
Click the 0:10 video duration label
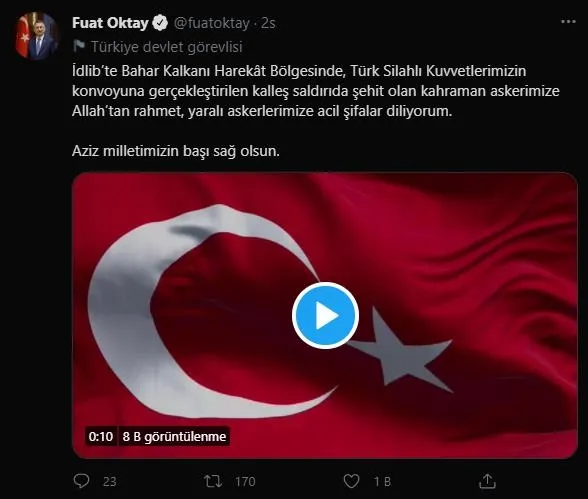(x=100, y=436)
